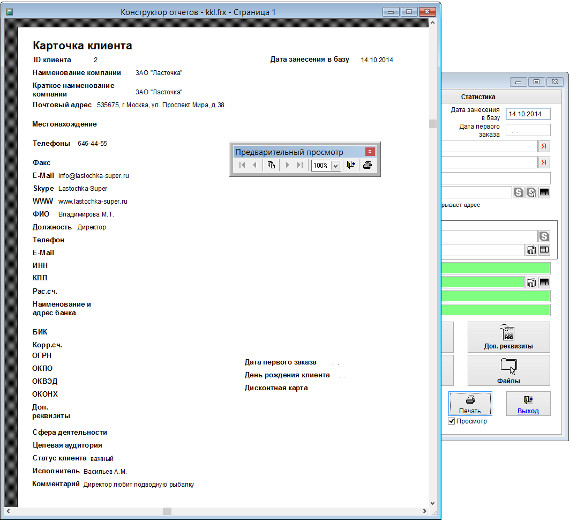
Task: Open the Статистика tab
Action: (478, 97)
